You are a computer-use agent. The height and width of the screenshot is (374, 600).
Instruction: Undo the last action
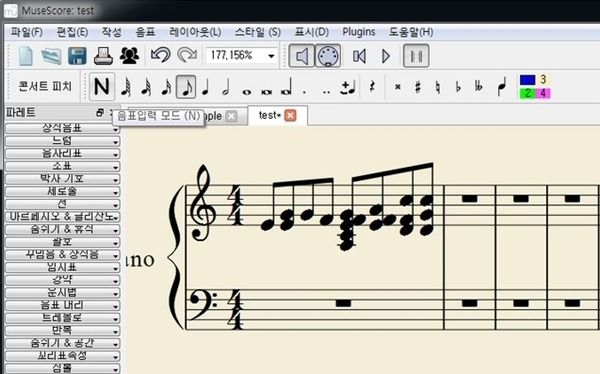pos(160,55)
